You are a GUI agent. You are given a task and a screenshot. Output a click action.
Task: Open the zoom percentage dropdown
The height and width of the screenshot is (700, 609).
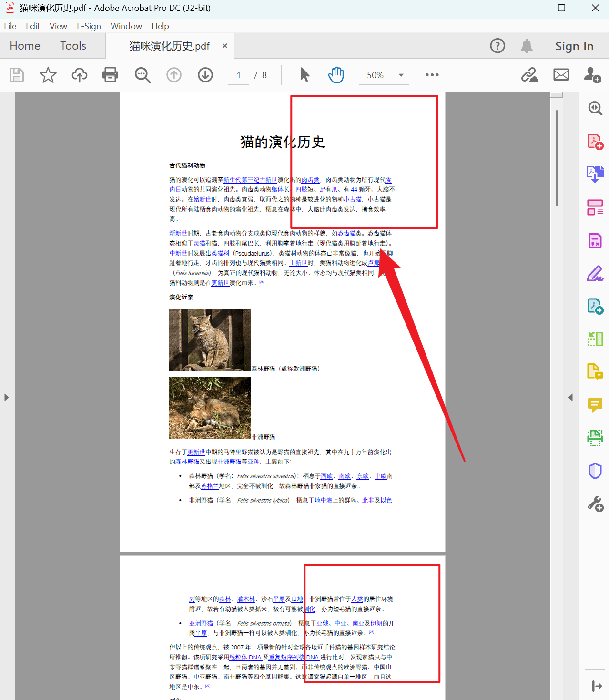[401, 75]
